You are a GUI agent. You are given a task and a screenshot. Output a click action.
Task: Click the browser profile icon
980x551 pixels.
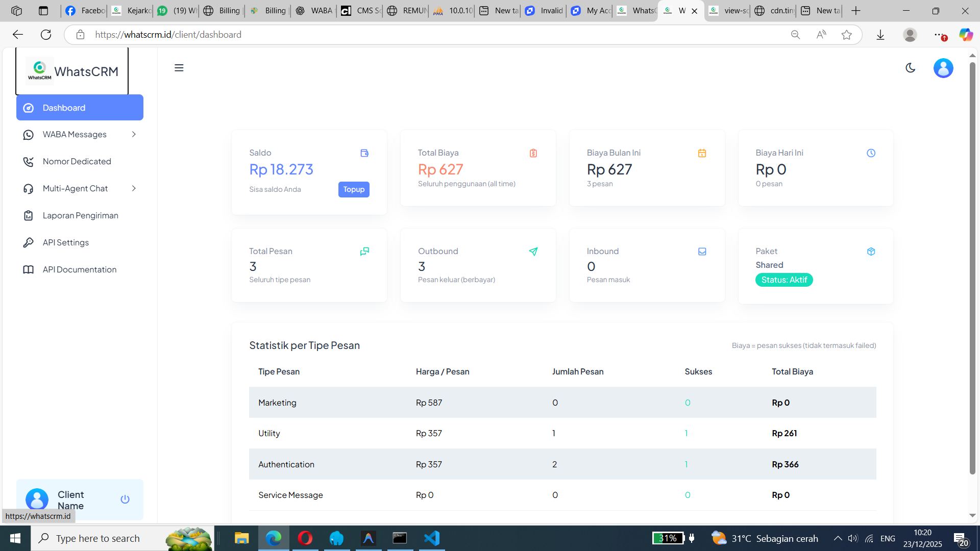point(910,35)
